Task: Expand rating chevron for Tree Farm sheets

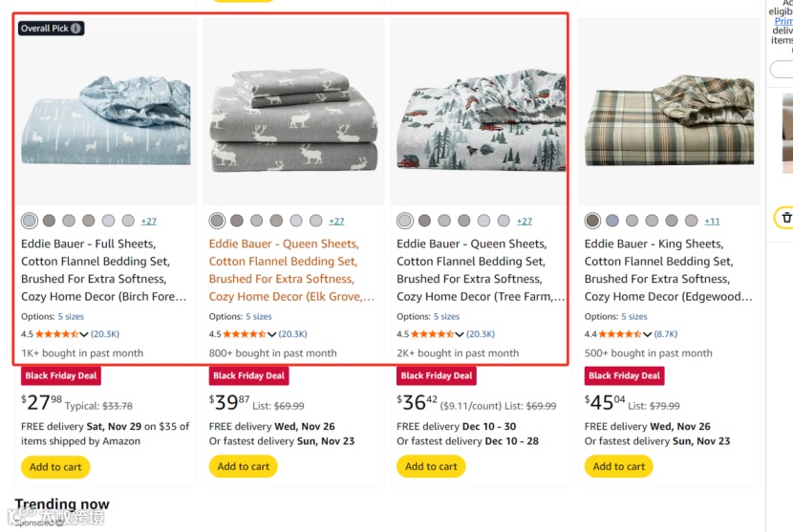Action: pyautogui.click(x=460, y=334)
